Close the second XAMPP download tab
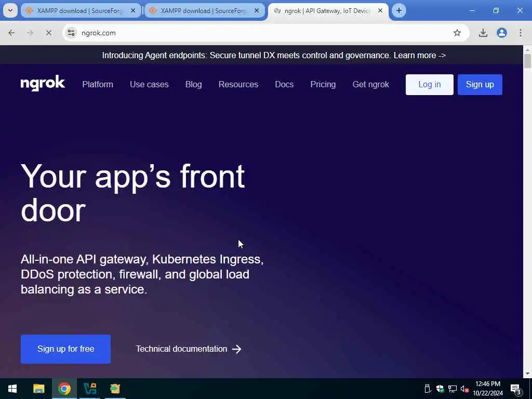The image size is (532, 399). (257, 11)
